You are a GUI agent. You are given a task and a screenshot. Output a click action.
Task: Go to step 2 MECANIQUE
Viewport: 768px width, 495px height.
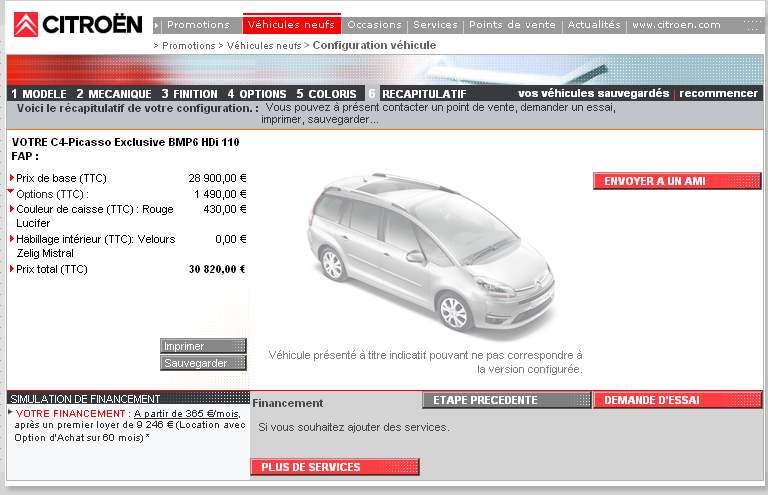pyautogui.click(x=114, y=94)
